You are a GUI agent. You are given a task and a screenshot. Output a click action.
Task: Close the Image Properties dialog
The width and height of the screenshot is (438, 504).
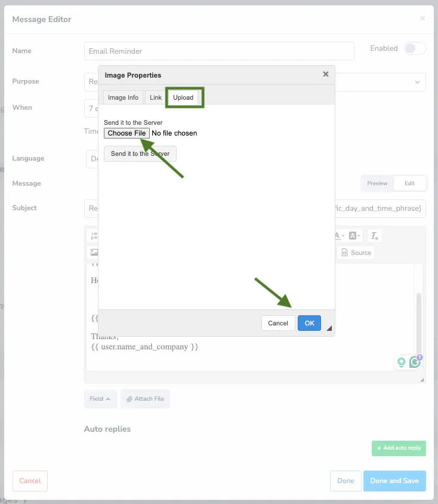[325, 74]
